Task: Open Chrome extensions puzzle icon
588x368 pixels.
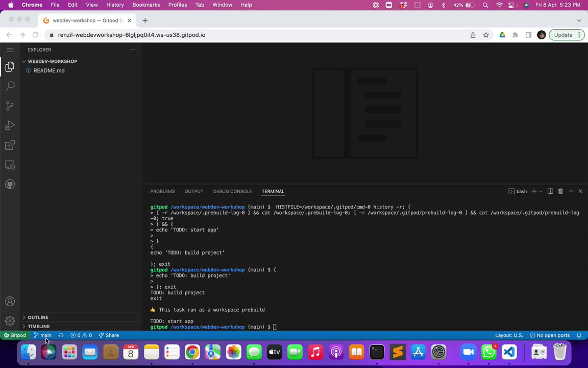Action: point(515,35)
